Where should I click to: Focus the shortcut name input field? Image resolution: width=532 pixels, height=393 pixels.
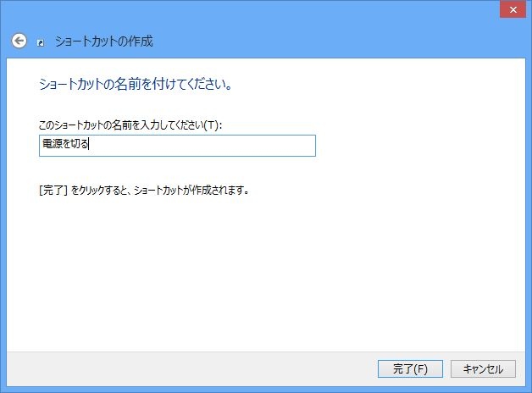[x=178, y=146]
